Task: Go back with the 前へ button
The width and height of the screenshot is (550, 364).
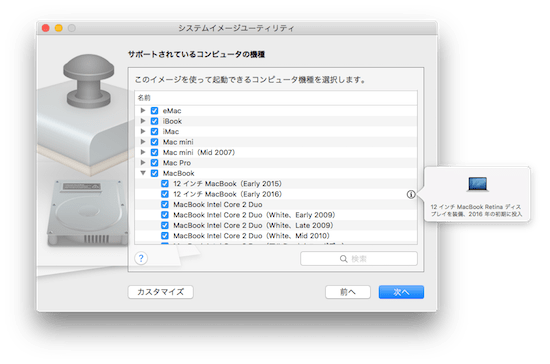Action: point(348,292)
